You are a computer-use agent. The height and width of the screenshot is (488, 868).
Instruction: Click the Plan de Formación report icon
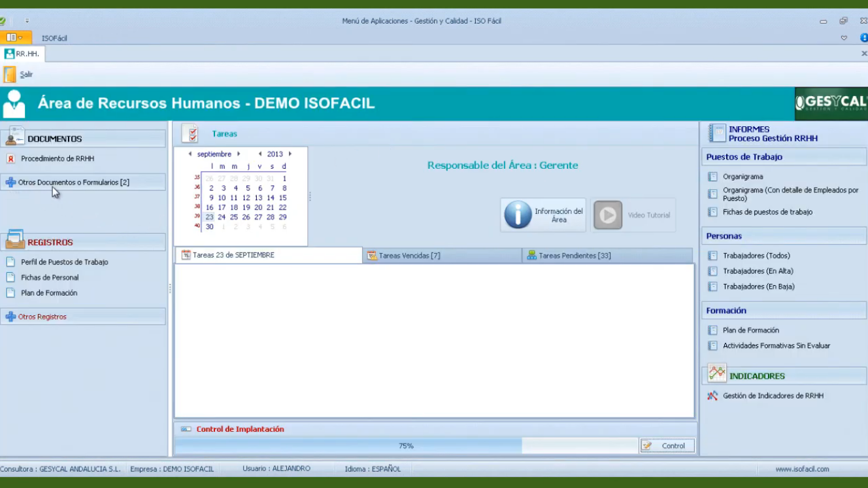pos(712,330)
